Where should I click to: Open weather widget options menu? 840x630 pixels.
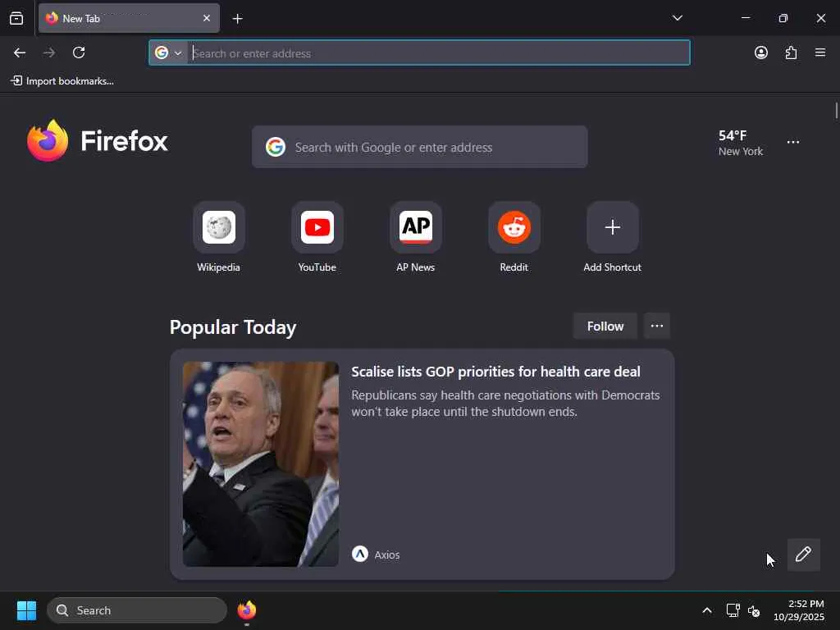[x=793, y=142]
